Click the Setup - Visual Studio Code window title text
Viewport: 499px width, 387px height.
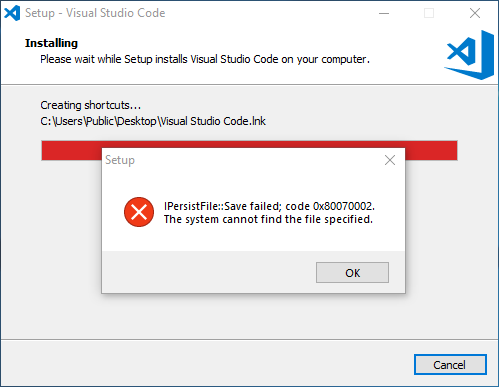[95, 13]
